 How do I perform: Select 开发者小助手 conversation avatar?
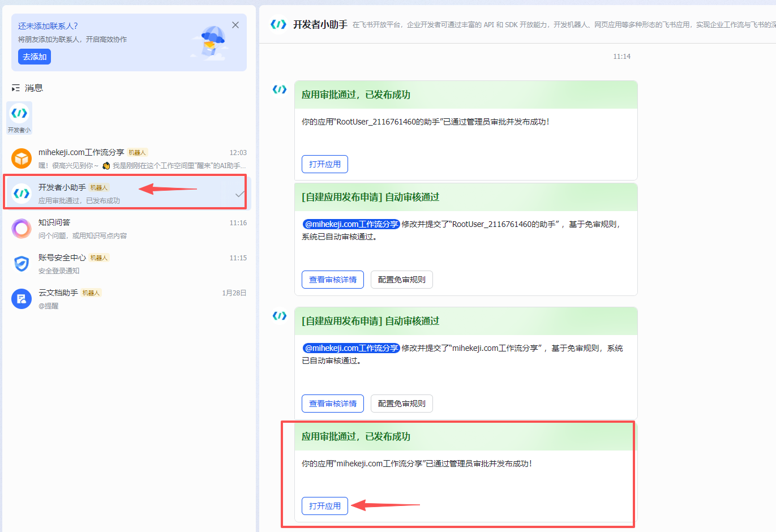click(22, 194)
